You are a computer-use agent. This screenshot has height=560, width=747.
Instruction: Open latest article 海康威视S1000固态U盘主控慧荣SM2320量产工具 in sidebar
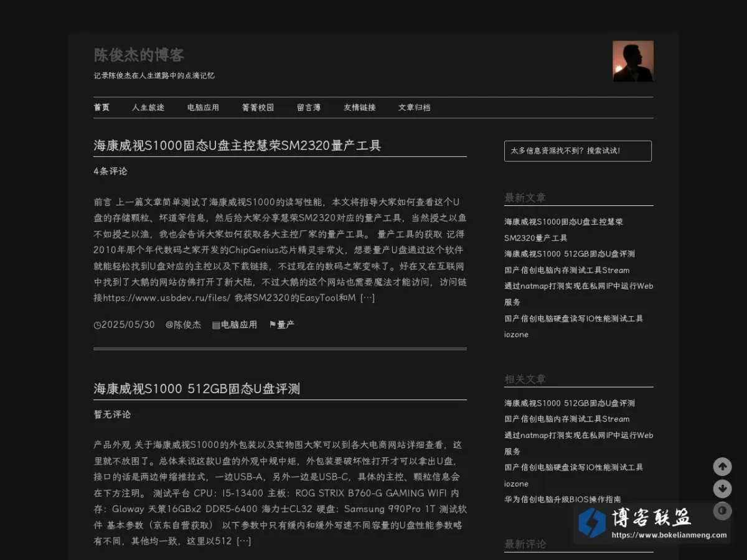pyautogui.click(x=563, y=230)
